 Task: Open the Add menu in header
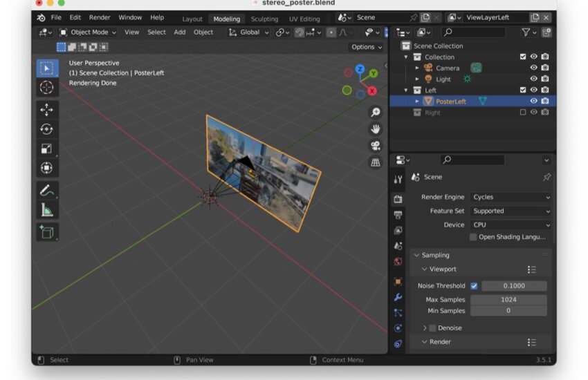pos(179,32)
